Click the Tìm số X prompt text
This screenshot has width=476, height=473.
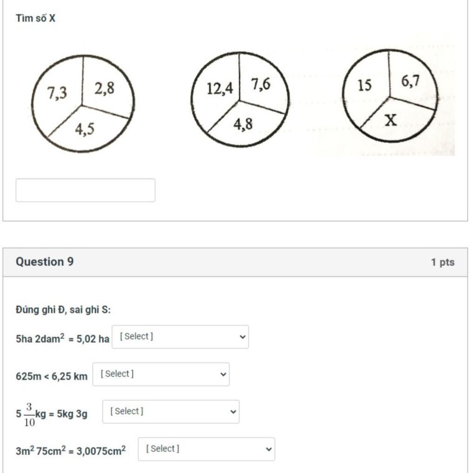[35, 18]
